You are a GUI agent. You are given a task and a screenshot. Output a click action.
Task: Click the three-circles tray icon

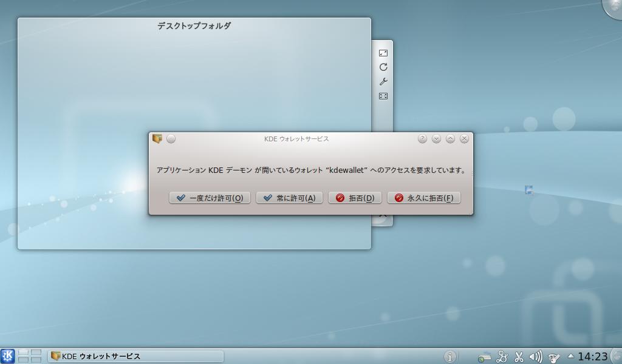[502, 357]
